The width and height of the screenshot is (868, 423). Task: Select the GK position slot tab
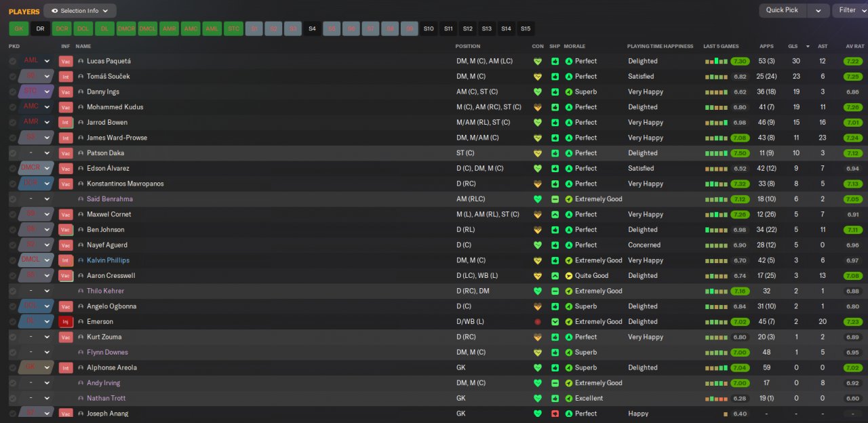pos(19,28)
